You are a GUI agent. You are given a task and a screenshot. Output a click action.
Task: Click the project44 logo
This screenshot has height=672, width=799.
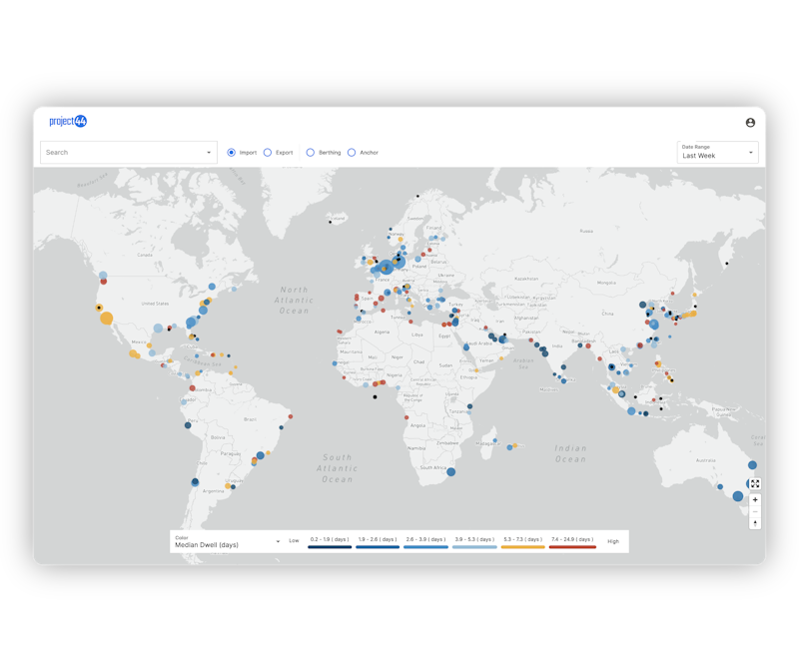pos(68,121)
